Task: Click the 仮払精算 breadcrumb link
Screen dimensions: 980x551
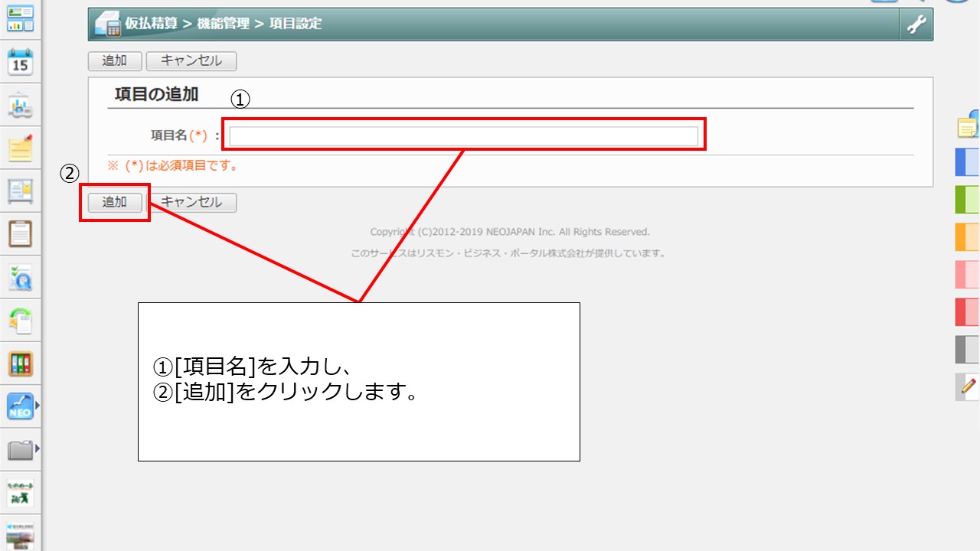Action: tap(152, 24)
